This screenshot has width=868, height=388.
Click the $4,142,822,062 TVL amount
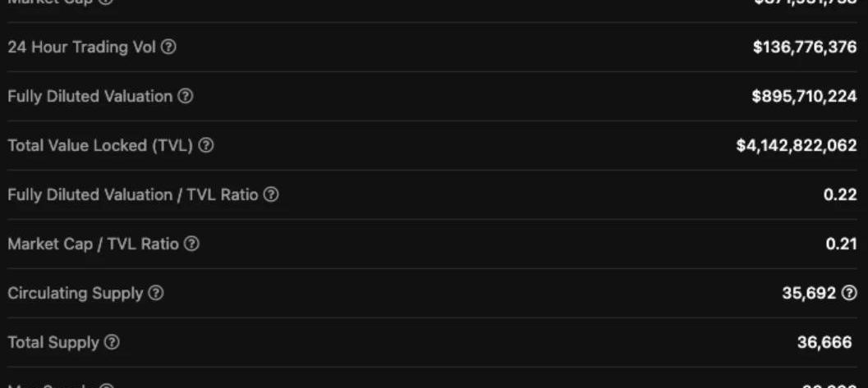(x=797, y=146)
